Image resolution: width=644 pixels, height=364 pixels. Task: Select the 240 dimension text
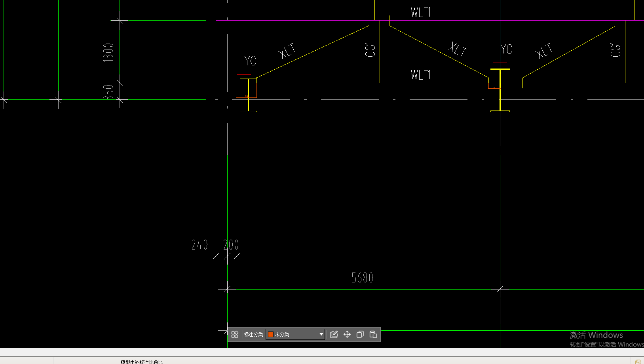pos(199,245)
